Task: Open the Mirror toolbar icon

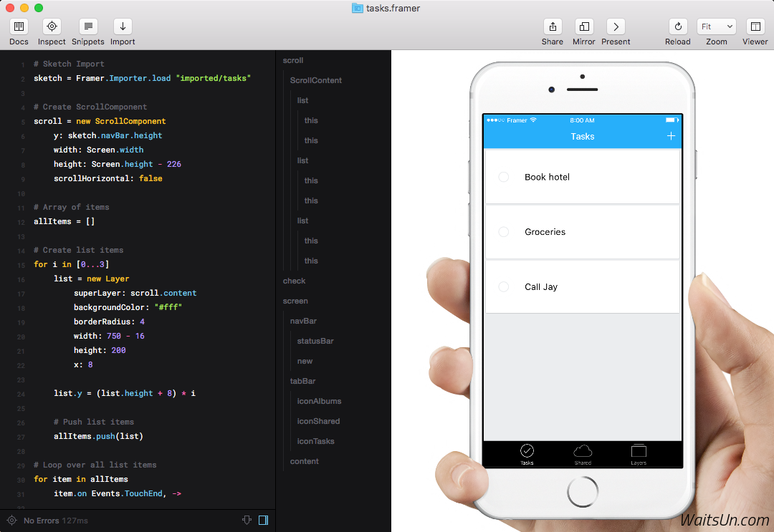Action: [584, 27]
